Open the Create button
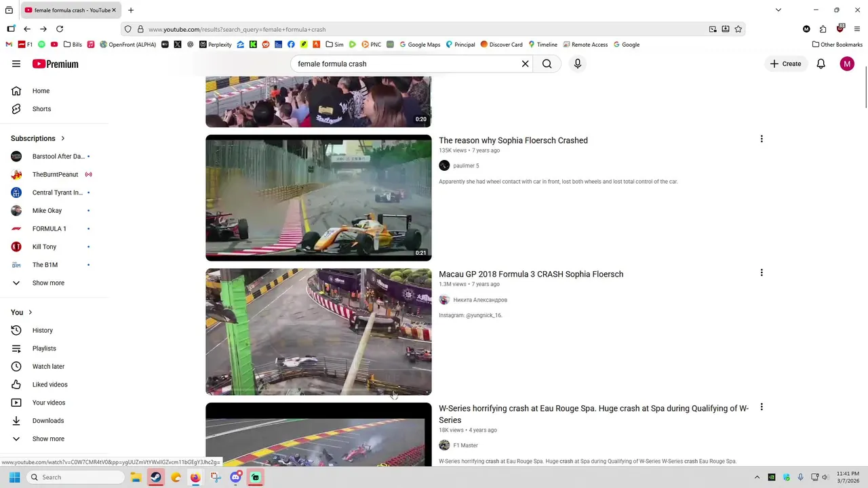 [785, 64]
